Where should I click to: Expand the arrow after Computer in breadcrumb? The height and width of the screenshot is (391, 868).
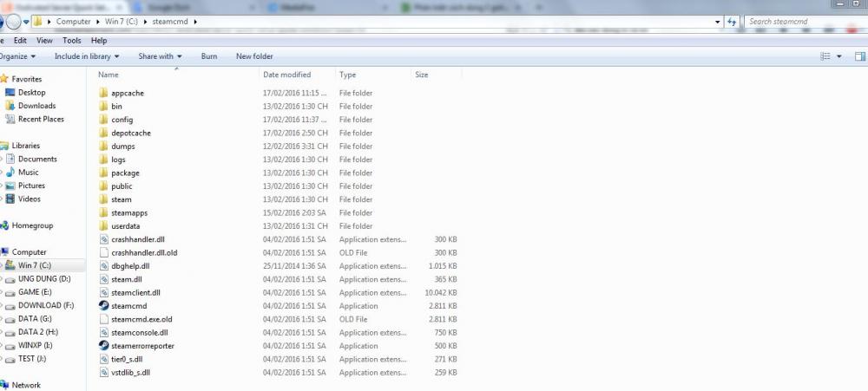[x=98, y=22]
